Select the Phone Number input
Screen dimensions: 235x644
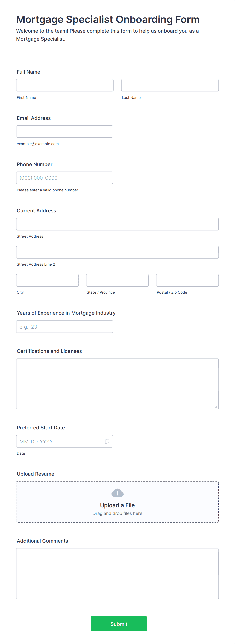(65, 178)
